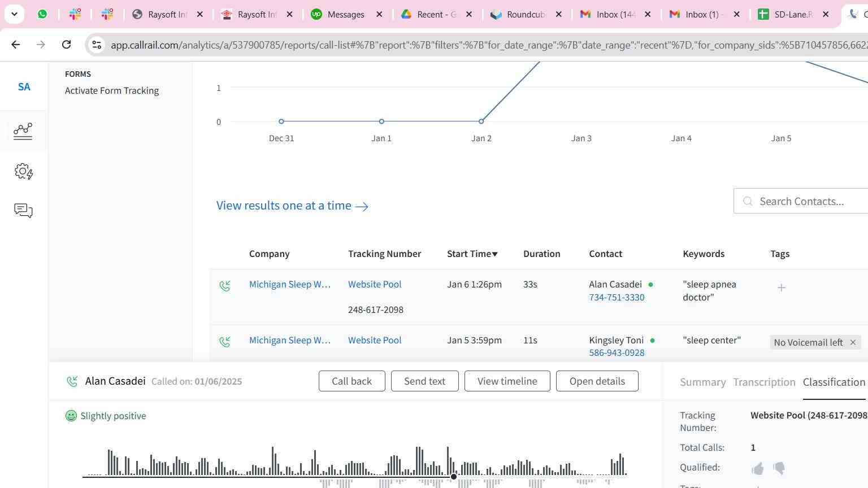This screenshot has height=488, width=868.
Task: Focus the Search Contacts field
Action: 801,202
